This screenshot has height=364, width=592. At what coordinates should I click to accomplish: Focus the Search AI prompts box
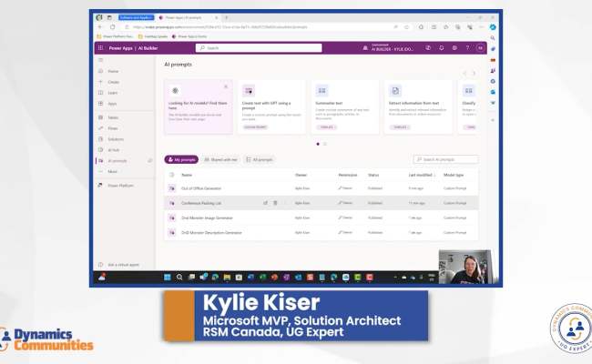pyautogui.click(x=446, y=159)
